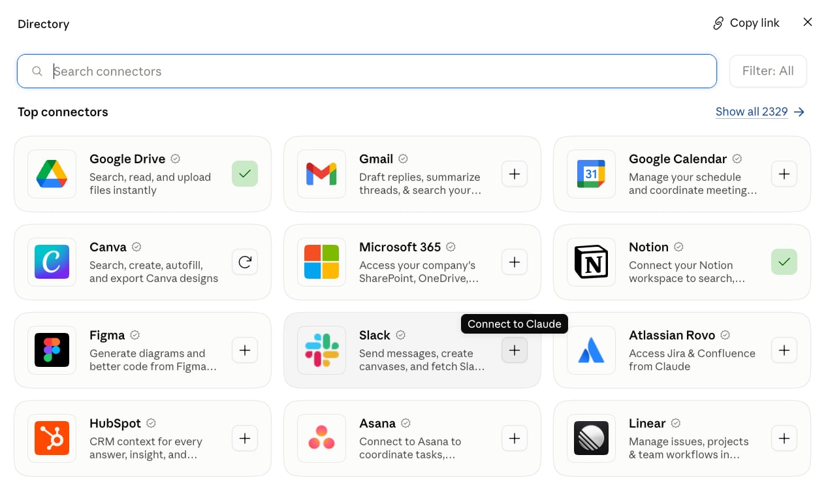Click the chain link icon beside Copy link
Viewport: 828px width, 504px height.
(718, 24)
